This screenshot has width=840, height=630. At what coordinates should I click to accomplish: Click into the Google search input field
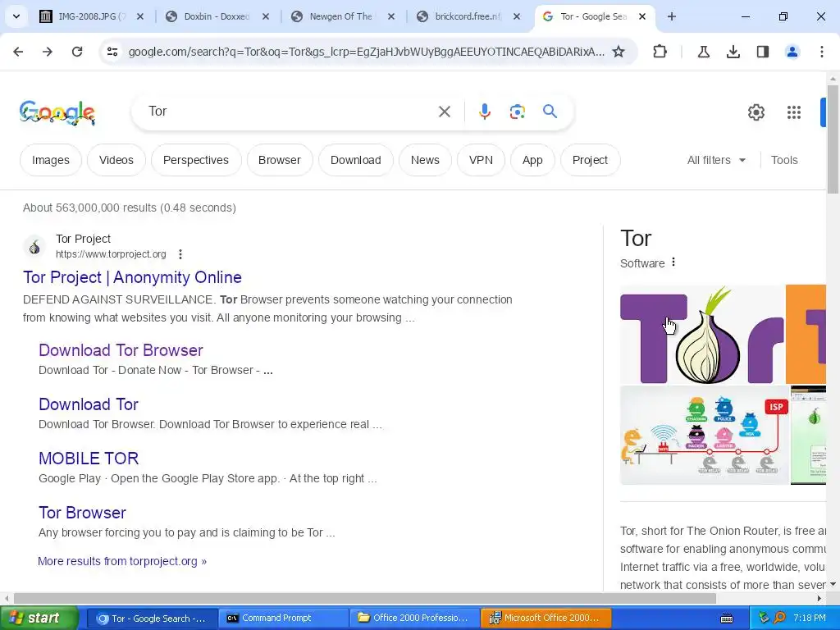[x=290, y=112]
